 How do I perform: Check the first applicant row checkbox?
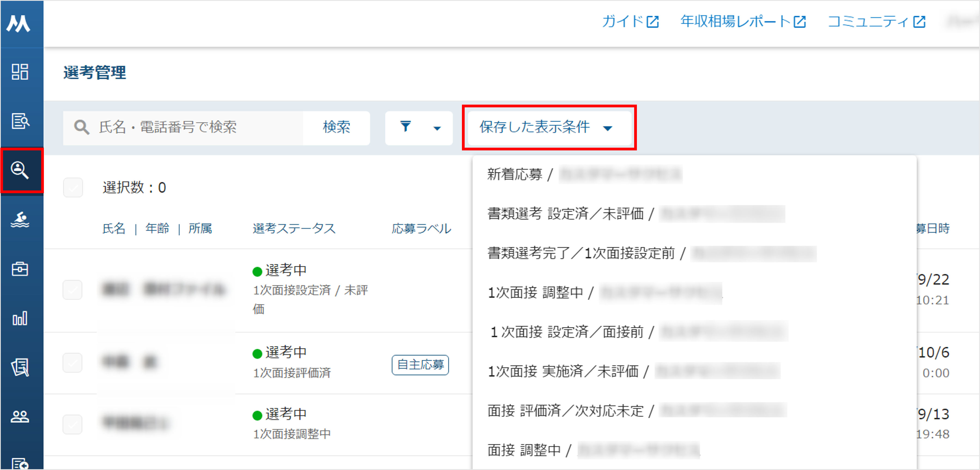coord(72,290)
